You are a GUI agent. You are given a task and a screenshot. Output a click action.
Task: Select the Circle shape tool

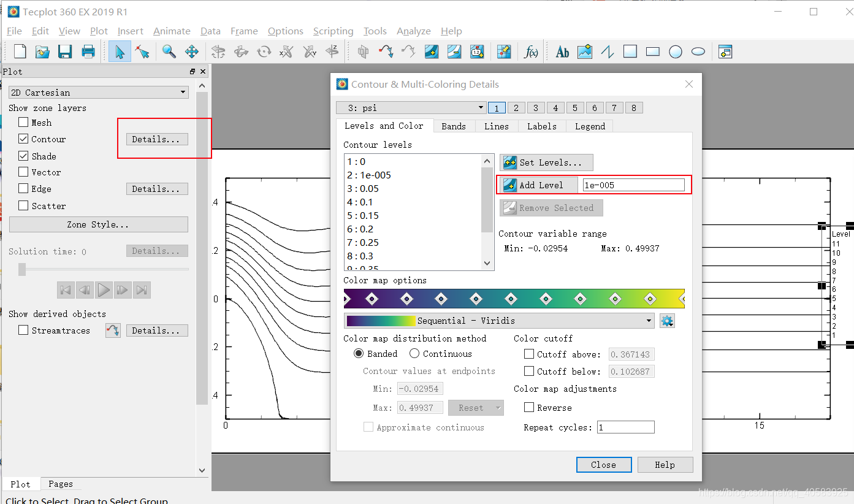click(675, 52)
